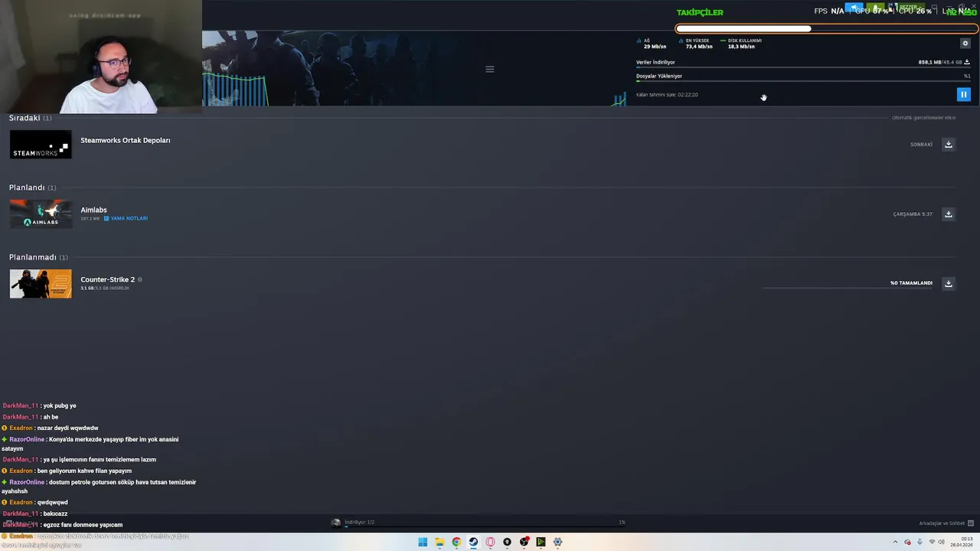Image resolution: width=980 pixels, height=551 pixels.
Task: Click download icon on Steamworks Ortak Depoları row
Action: (x=949, y=144)
